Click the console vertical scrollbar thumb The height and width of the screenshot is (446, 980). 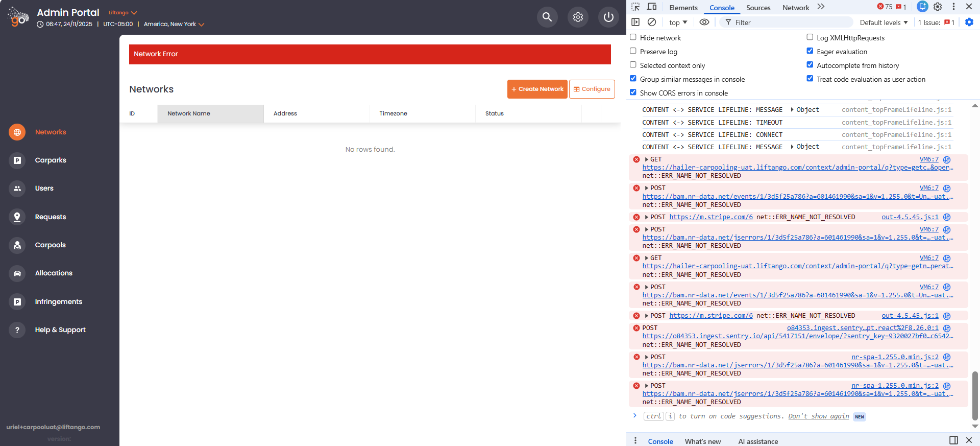point(975,395)
